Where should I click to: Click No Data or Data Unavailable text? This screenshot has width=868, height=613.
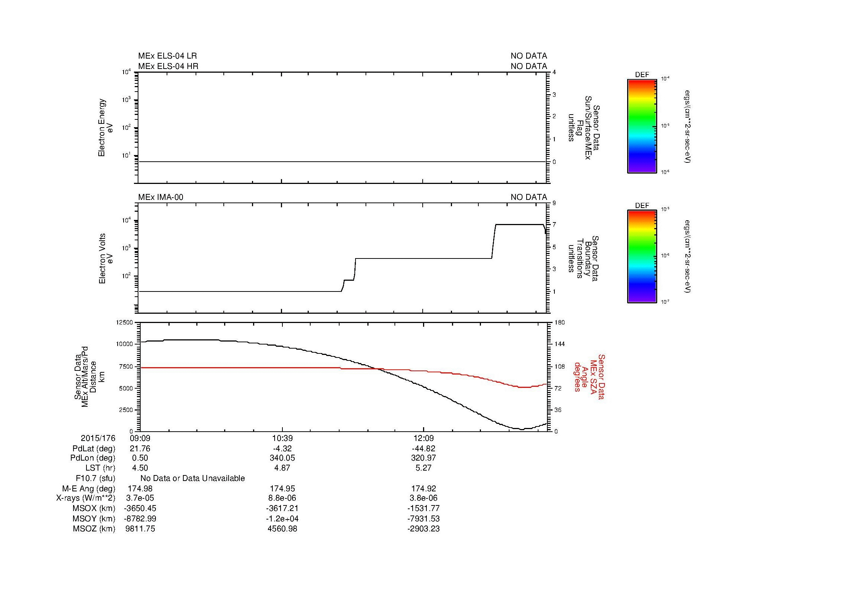pos(193,478)
